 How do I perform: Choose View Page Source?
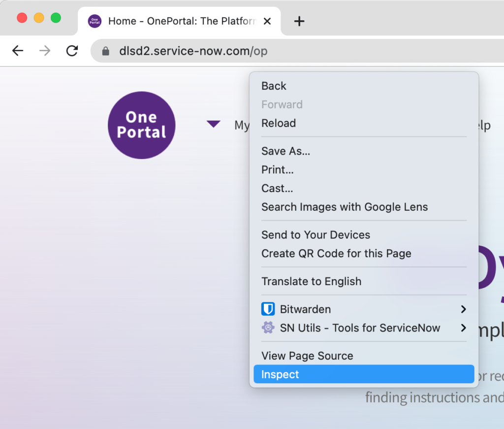[364, 356]
